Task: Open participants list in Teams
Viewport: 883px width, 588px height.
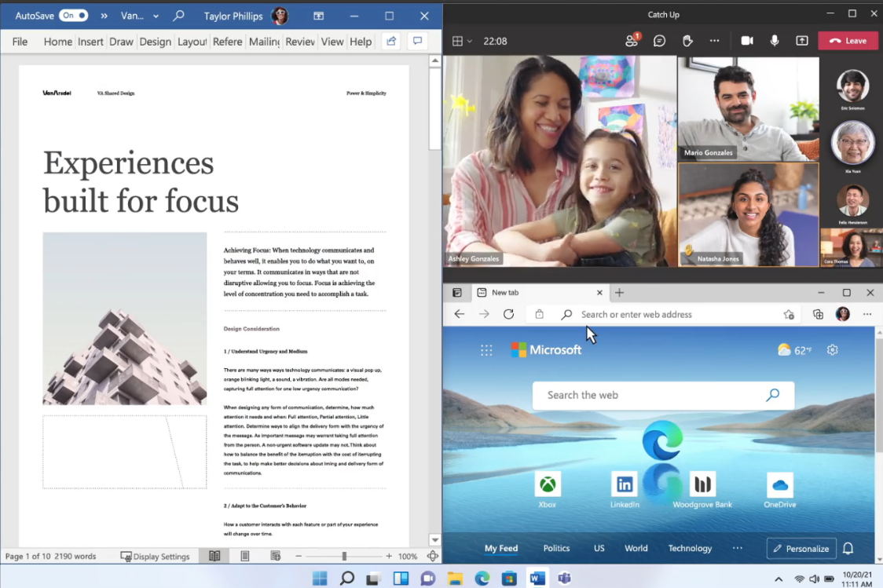Action: pyautogui.click(x=632, y=41)
